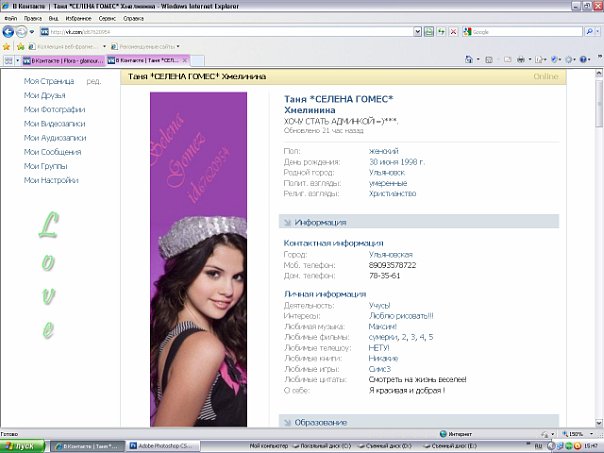604x453 pixels.
Task: Click the Stop loading red X icon
Action: (x=454, y=32)
